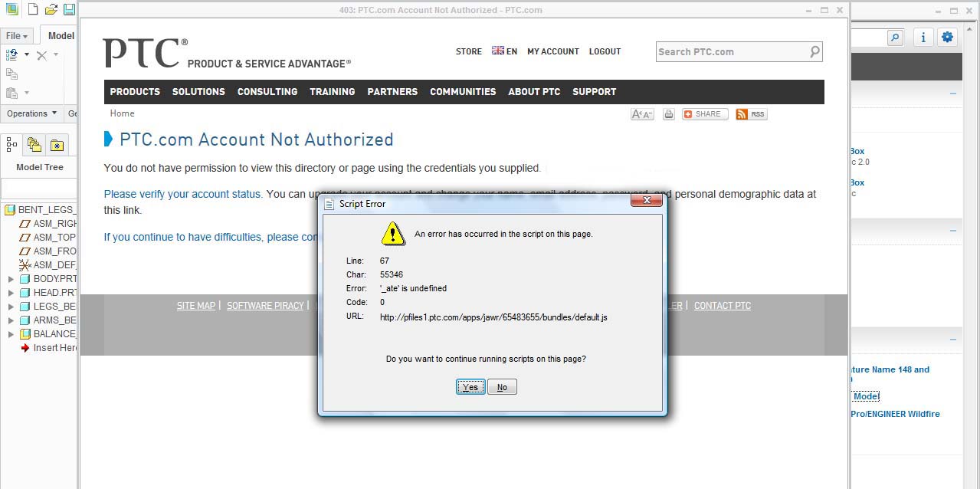Image resolution: width=980 pixels, height=489 pixels.
Task: Select ASM_FRONT datum plane in model tree
Action: 48,251
